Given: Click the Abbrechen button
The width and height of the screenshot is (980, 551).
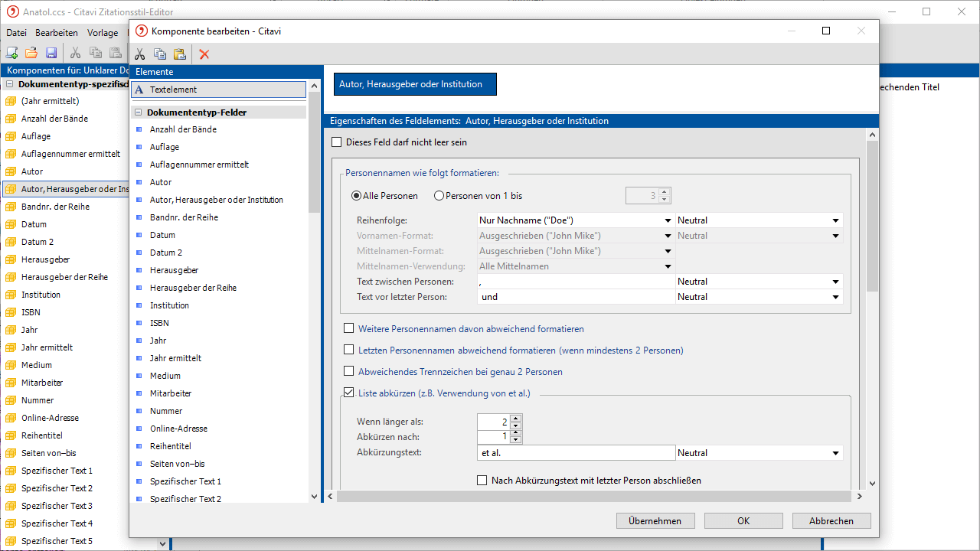Looking at the screenshot, I should 831,520.
